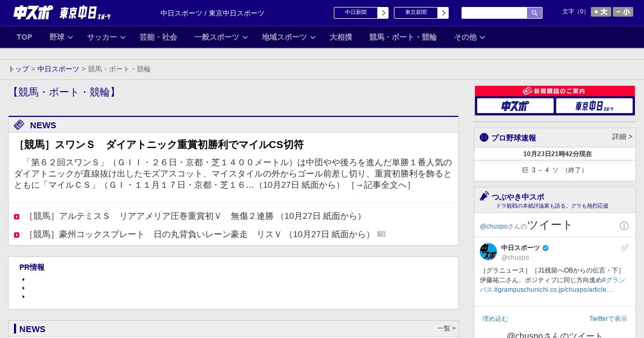This screenshot has width=644, height=338.
Task: Open the 一般スポーツ menu
Action: 217,37
